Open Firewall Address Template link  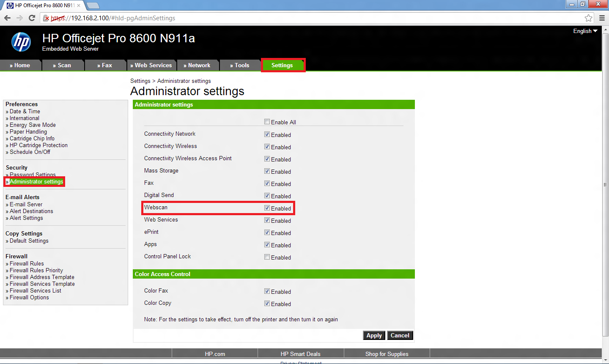click(x=42, y=277)
